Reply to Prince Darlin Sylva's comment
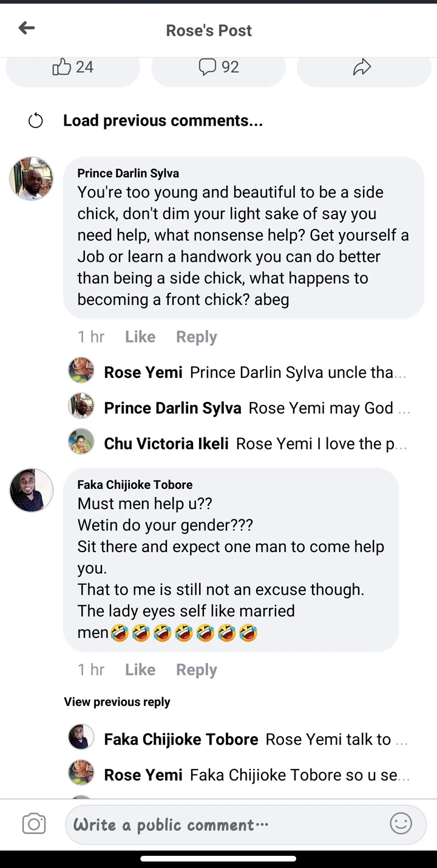The width and height of the screenshot is (437, 868). click(x=196, y=337)
